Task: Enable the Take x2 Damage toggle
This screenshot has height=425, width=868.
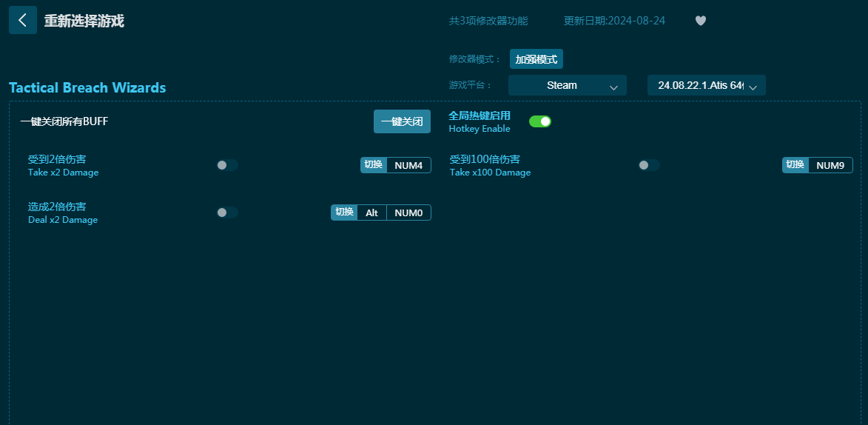Action: point(226,165)
